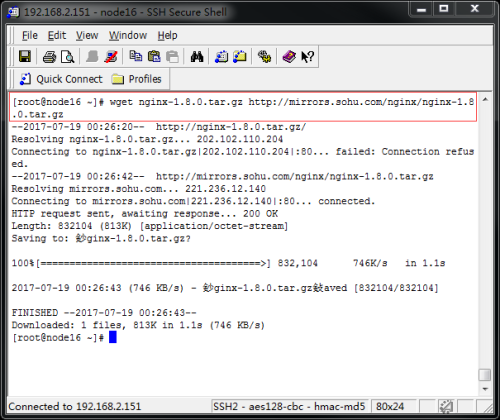Open the Edit menu
The image size is (500, 420).
pos(57,35)
